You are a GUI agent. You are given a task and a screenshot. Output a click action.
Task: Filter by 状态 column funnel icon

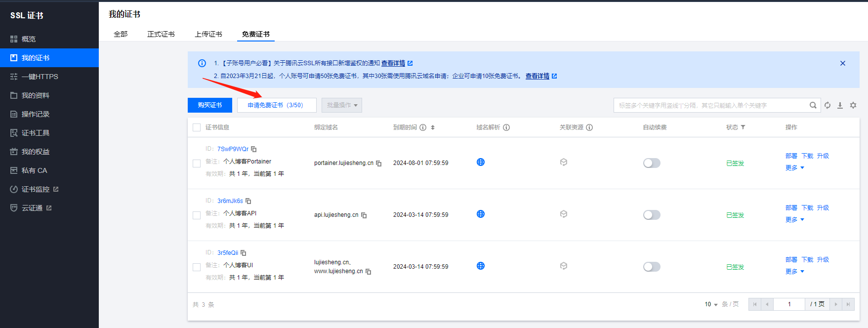pyautogui.click(x=743, y=127)
